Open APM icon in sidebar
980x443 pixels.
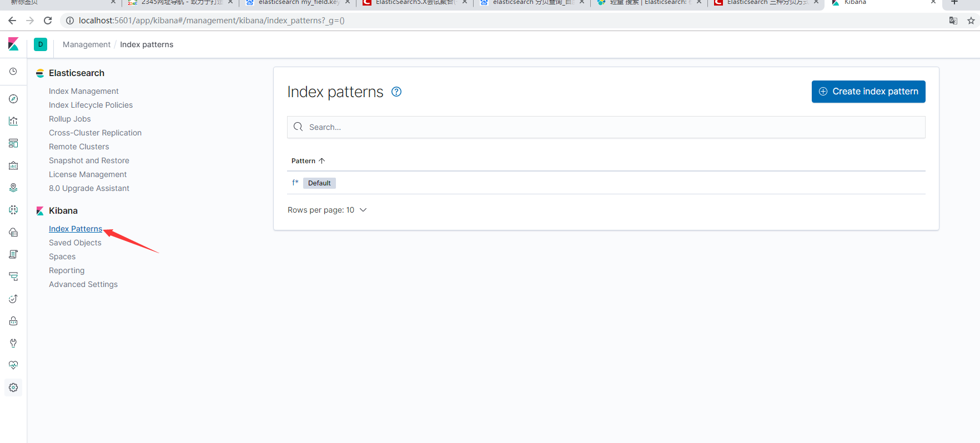(13, 276)
